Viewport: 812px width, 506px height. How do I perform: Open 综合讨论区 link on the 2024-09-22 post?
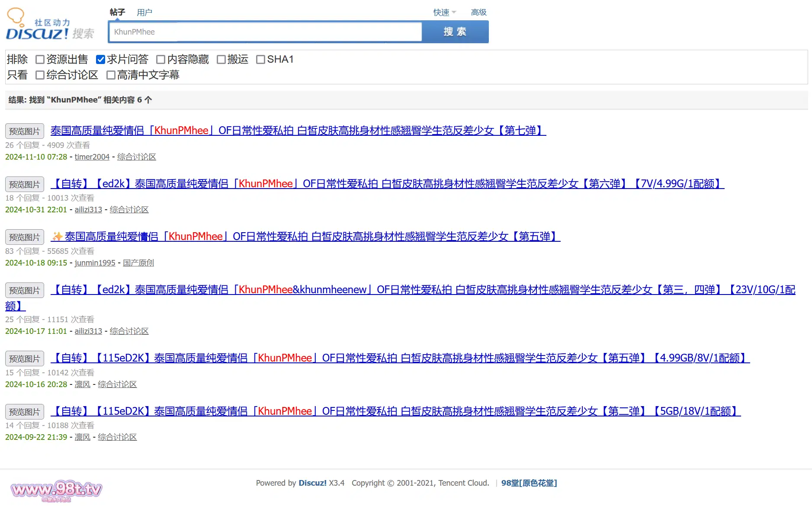(x=117, y=437)
